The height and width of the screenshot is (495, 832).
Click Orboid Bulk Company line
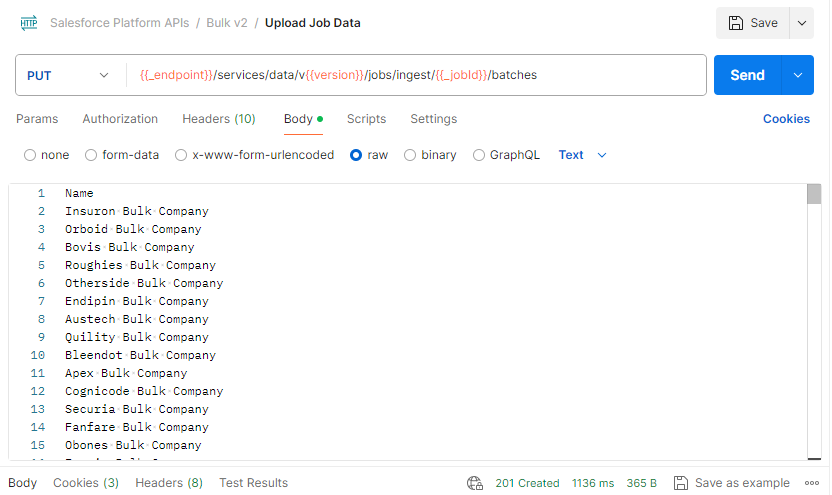point(133,229)
